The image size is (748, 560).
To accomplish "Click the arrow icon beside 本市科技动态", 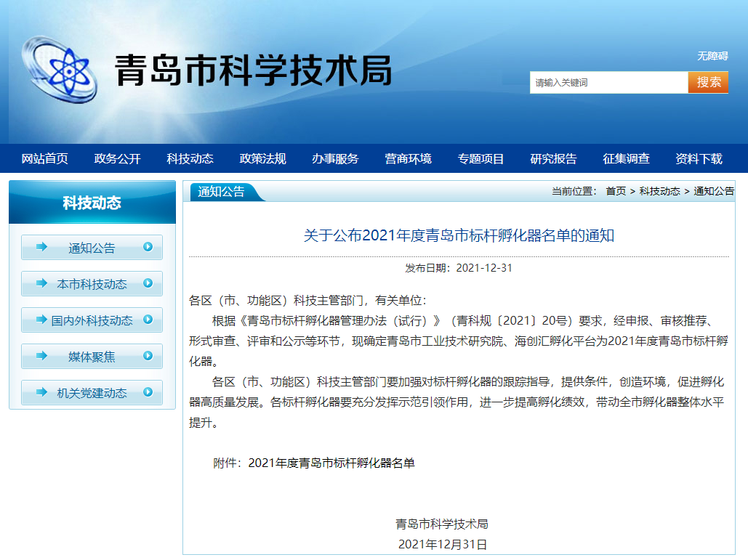I will [41, 283].
